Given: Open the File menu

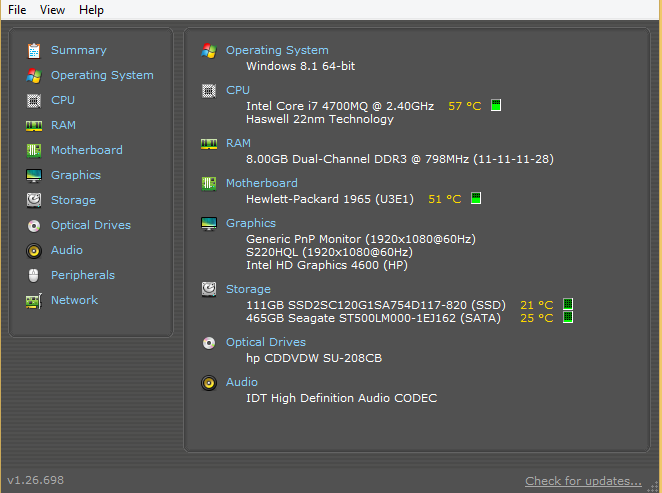Looking at the screenshot, I should [x=17, y=10].
